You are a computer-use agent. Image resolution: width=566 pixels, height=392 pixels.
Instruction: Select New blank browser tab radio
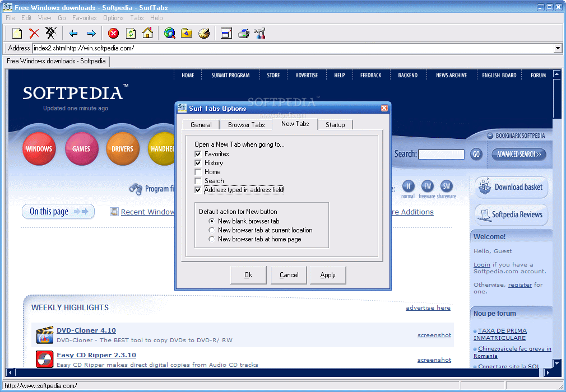(x=211, y=221)
